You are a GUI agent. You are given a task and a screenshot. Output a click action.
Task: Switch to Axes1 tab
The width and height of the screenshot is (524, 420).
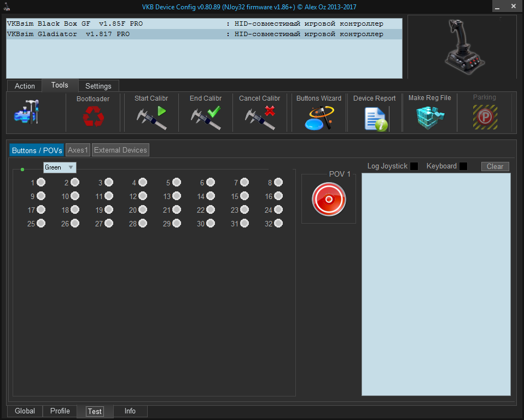(x=78, y=150)
